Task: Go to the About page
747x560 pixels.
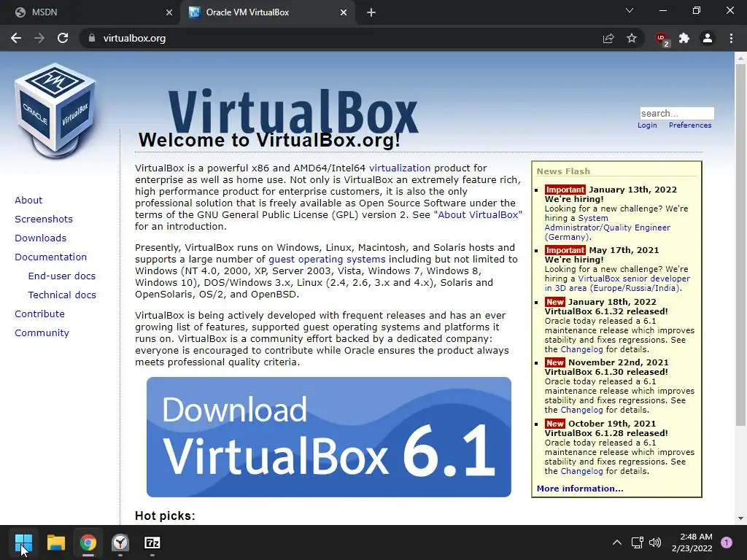Action: 28,200
